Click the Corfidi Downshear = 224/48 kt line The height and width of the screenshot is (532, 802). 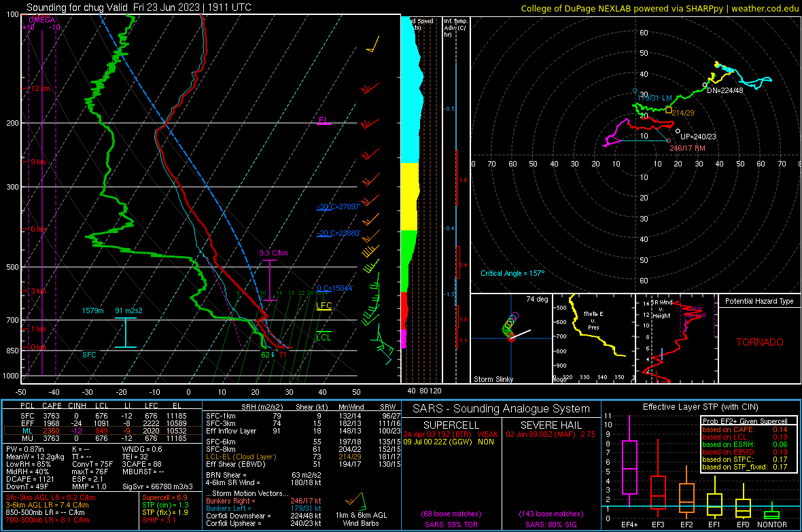tap(264, 516)
